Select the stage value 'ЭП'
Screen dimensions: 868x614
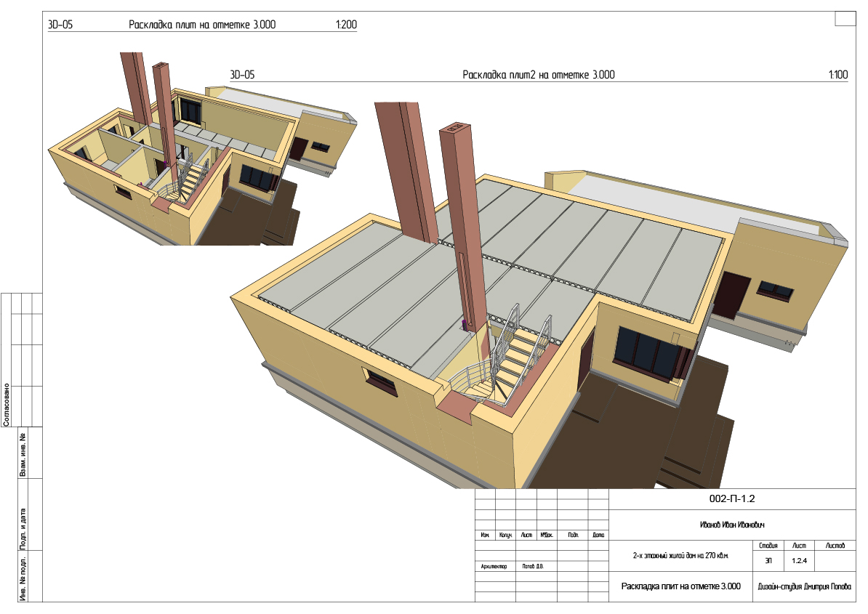[x=768, y=560]
